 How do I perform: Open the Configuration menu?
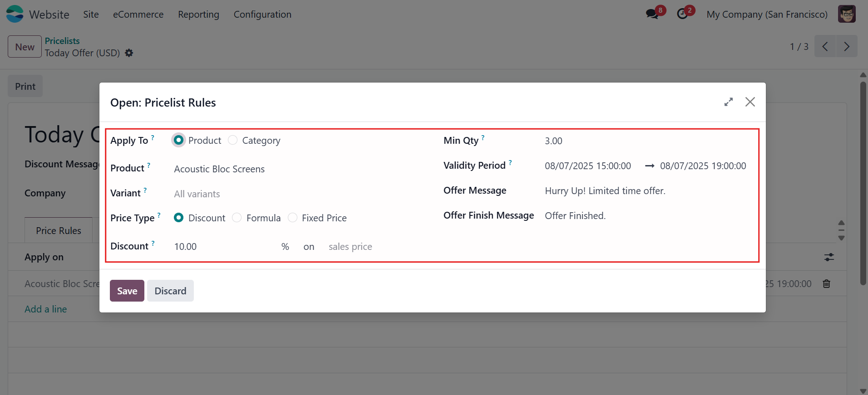[262, 15]
